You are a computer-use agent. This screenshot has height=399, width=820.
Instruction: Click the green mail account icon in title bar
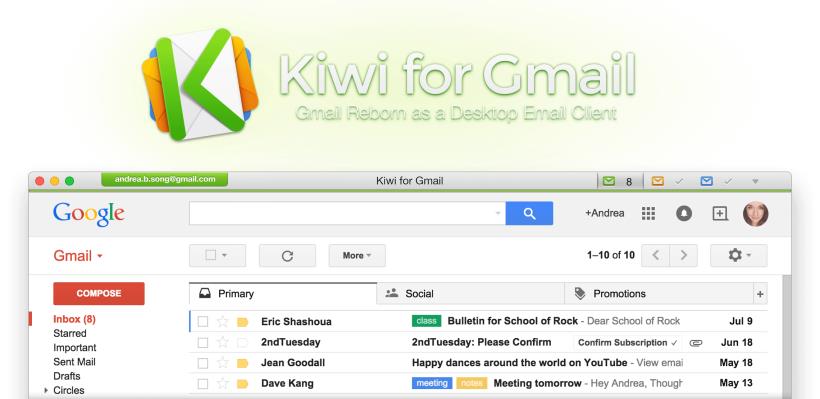pos(608,181)
